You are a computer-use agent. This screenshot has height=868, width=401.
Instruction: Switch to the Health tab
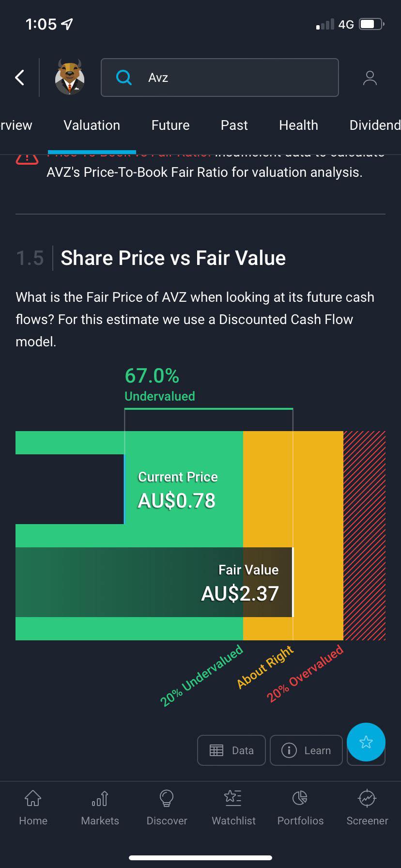[x=298, y=125]
